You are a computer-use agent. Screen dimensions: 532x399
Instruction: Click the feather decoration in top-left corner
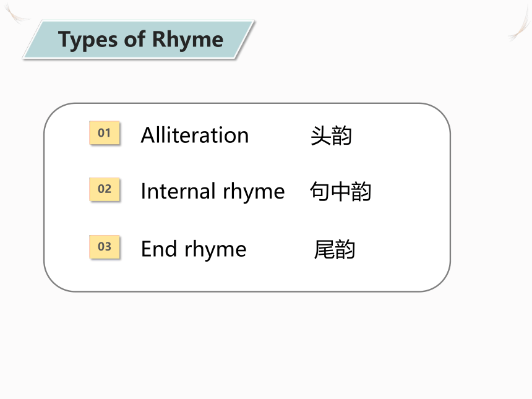point(16,14)
